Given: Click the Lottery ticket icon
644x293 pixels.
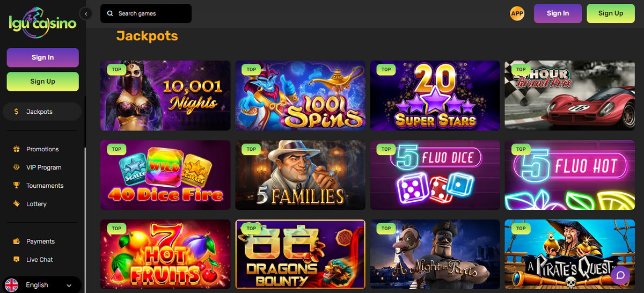Looking at the screenshot, I should click(x=16, y=204).
